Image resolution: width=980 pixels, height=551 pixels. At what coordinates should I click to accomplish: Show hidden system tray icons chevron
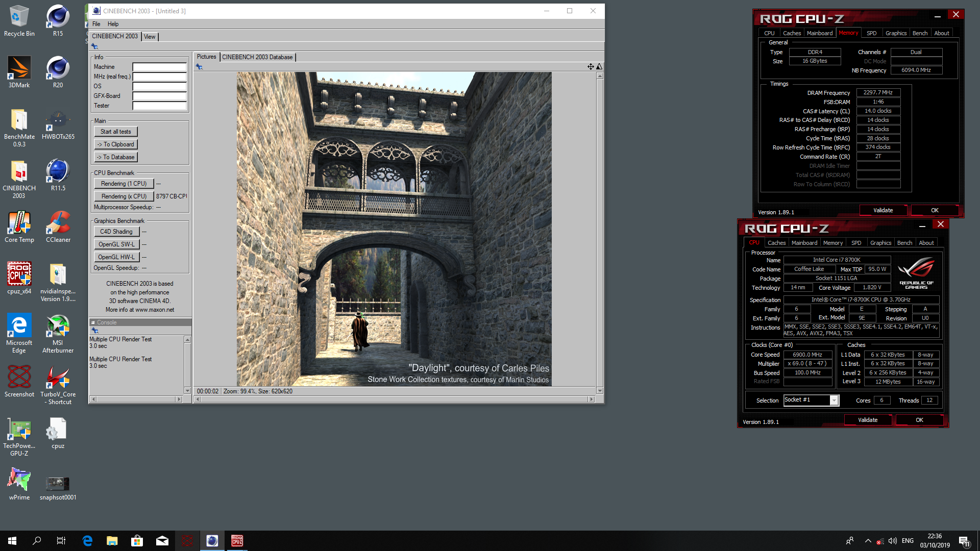point(868,541)
